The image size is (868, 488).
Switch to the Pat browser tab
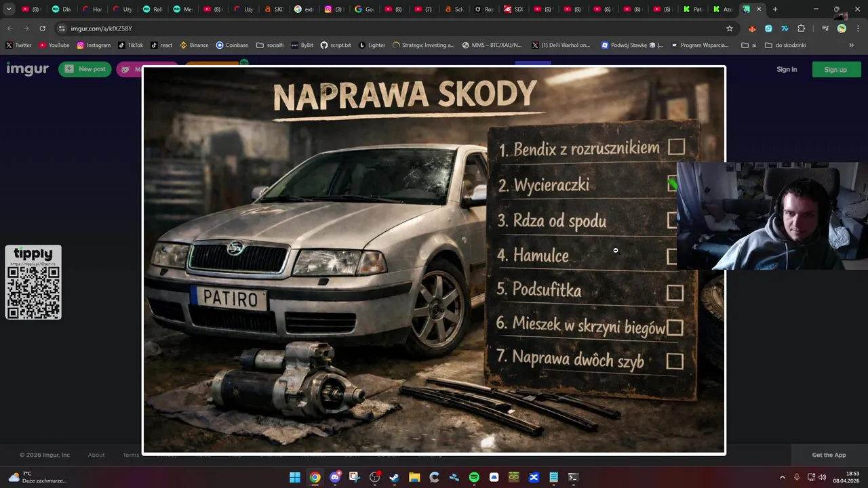tap(692, 9)
